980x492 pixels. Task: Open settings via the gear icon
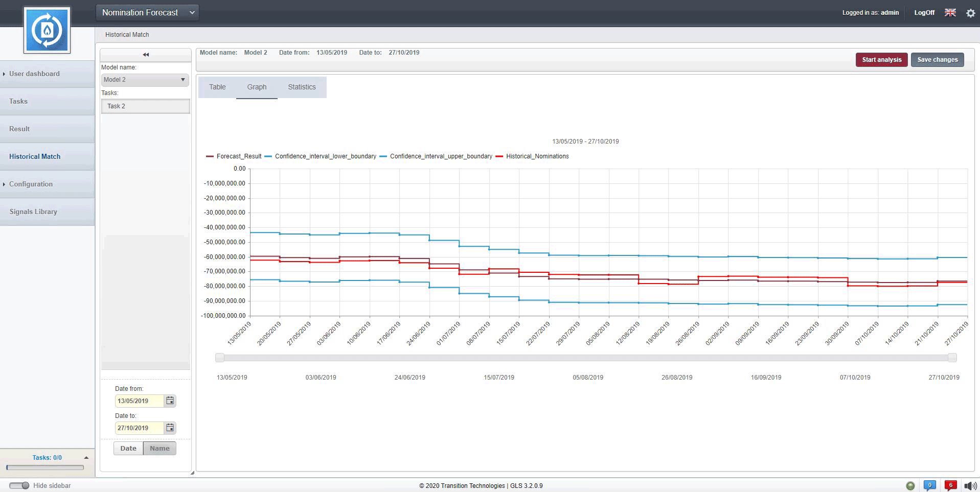970,13
